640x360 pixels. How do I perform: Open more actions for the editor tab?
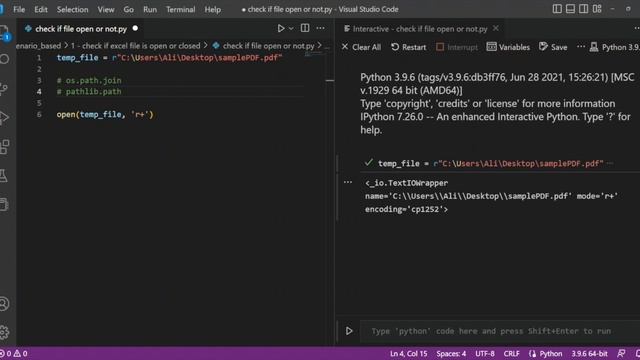tap(320, 28)
